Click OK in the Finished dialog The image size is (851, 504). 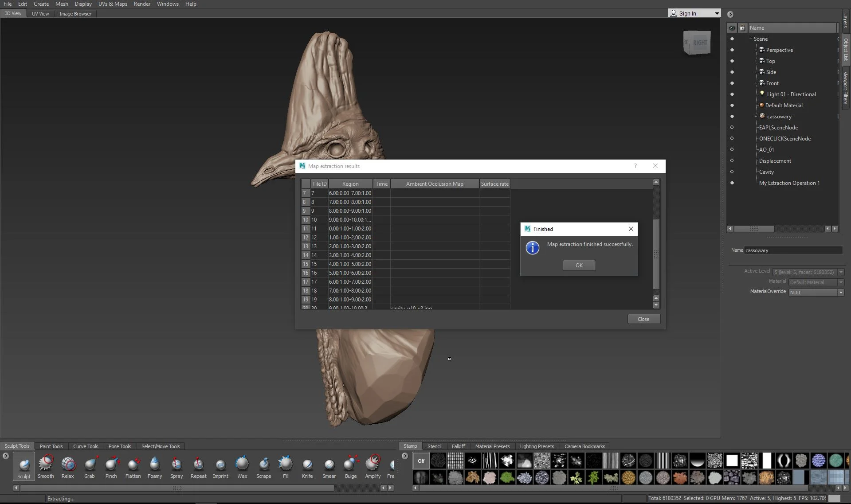click(x=579, y=266)
